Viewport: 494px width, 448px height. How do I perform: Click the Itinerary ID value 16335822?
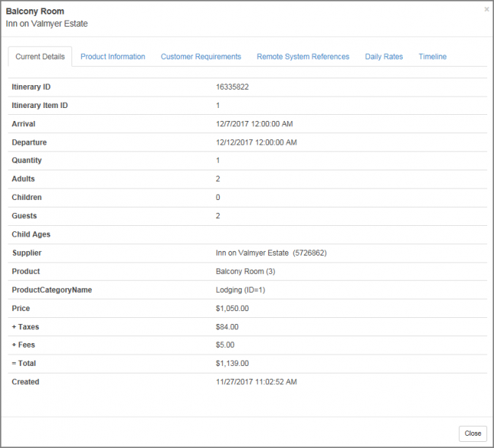point(233,87)
